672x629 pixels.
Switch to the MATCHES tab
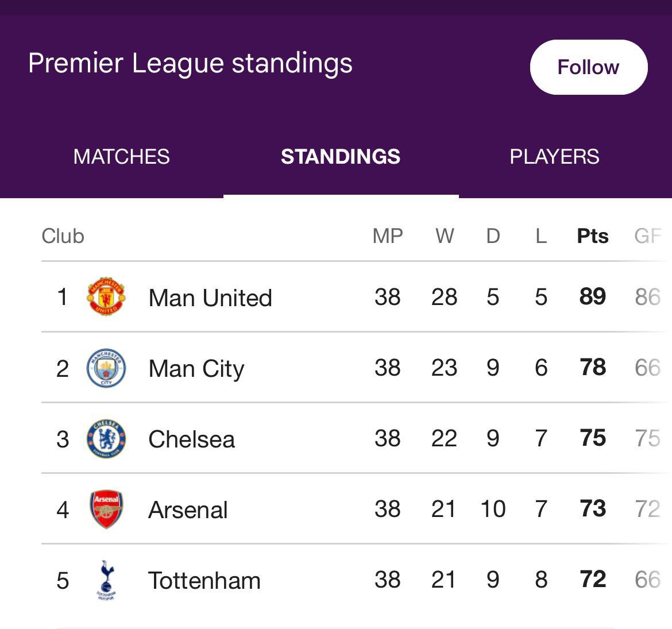click(121, 156)
